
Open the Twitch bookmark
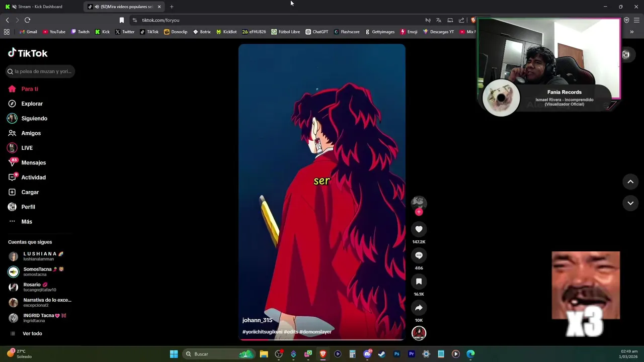pos(80,32)
